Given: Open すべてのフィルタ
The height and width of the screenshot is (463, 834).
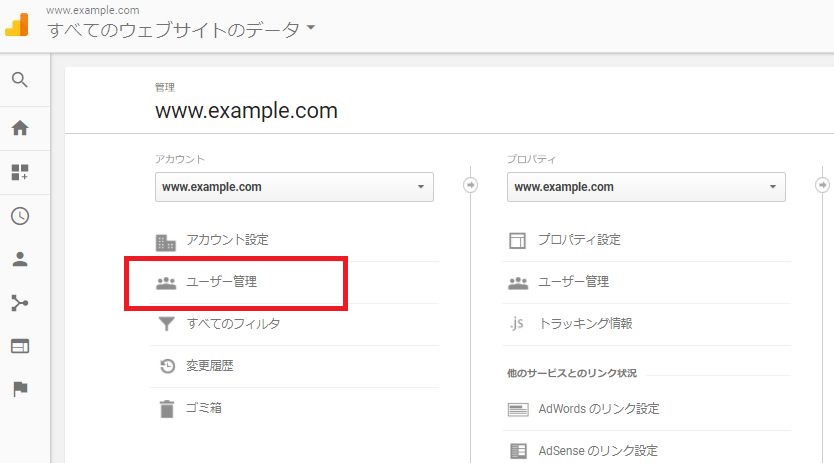Looking at the screenshot, I should pyautogui.click(x=233, y=324).
